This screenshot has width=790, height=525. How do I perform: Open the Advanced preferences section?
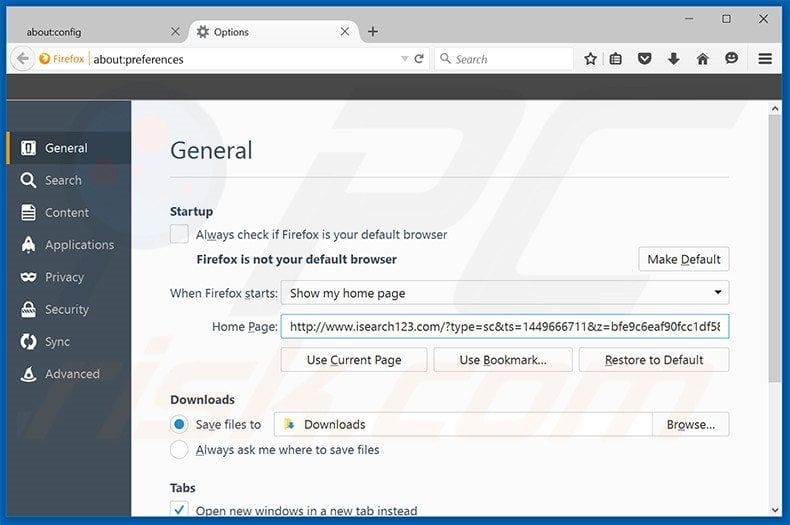point(72,374)
